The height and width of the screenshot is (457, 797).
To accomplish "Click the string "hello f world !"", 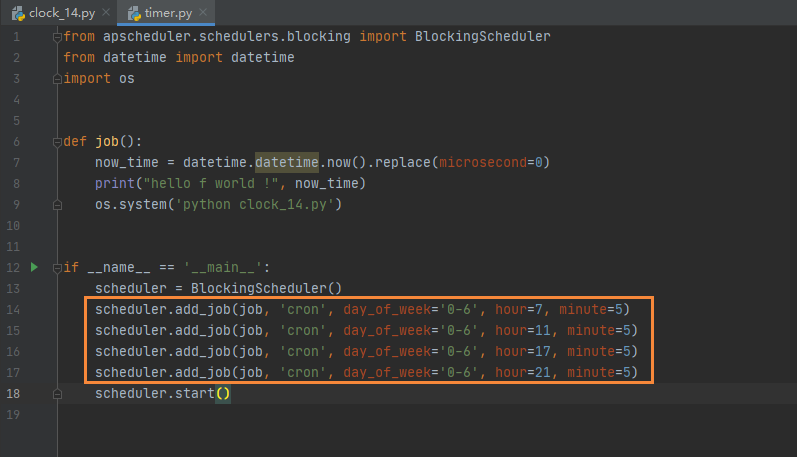I will (x=211, y=184).
